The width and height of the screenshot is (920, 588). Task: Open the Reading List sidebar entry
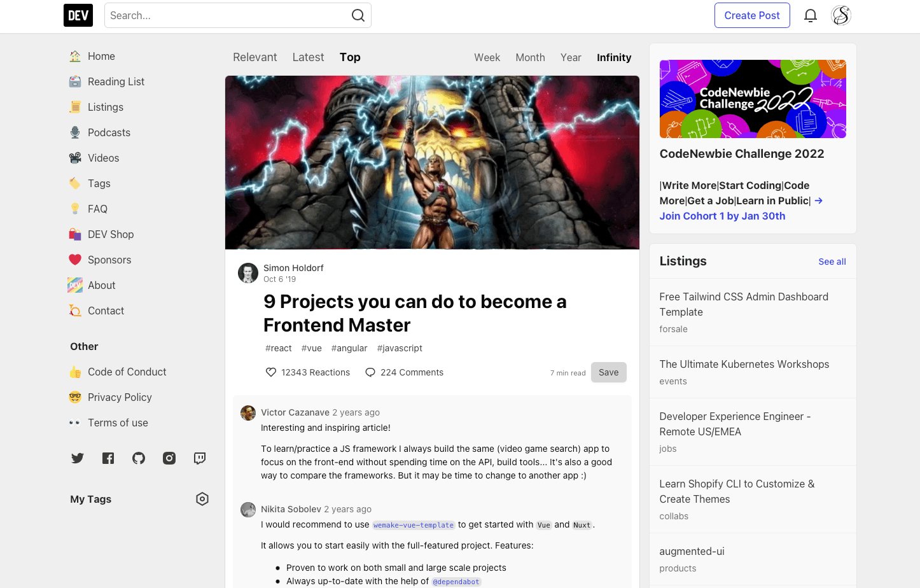point(115,81)
